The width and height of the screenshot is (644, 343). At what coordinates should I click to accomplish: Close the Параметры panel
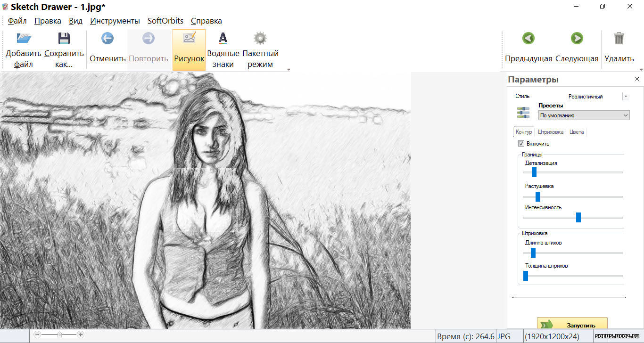click(637, 79)
